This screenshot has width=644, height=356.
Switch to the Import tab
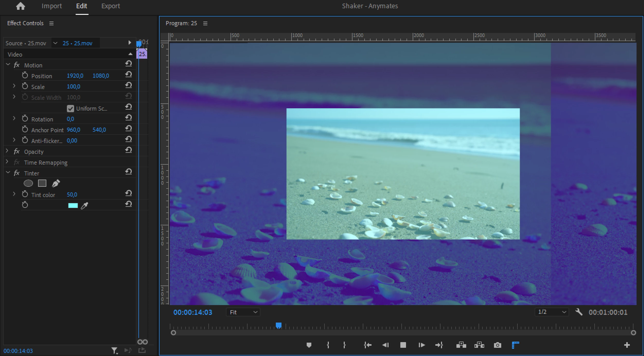51,6
